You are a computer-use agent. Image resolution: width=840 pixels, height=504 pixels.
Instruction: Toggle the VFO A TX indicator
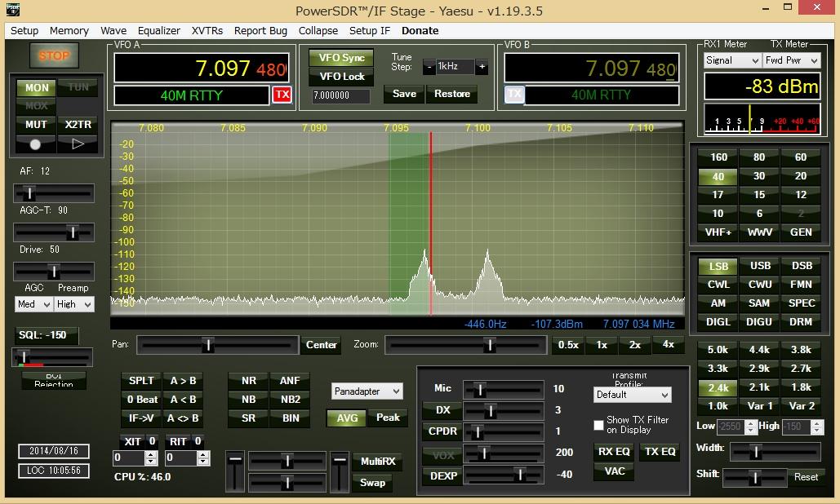coord(282,95)
